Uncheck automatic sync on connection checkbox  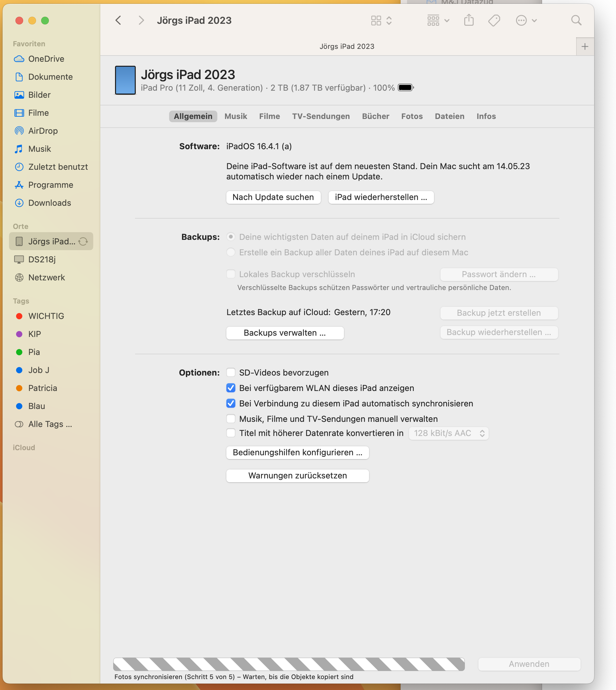pyautogui.click(x=231, y=404)
